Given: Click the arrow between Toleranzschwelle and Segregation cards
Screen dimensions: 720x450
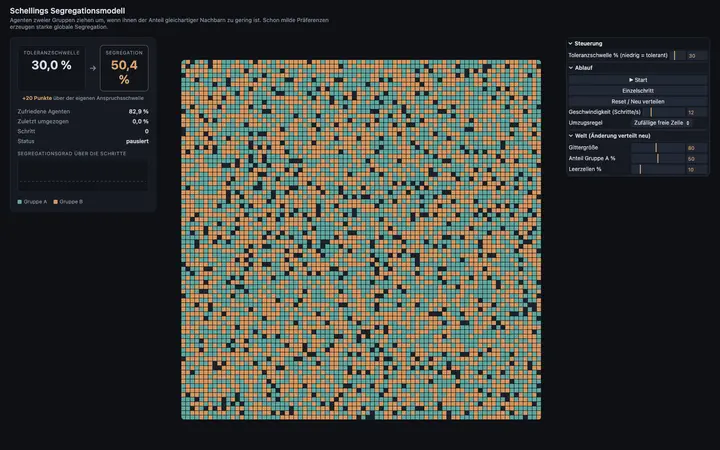Looking at the screenshot, I should click(93, 68).
